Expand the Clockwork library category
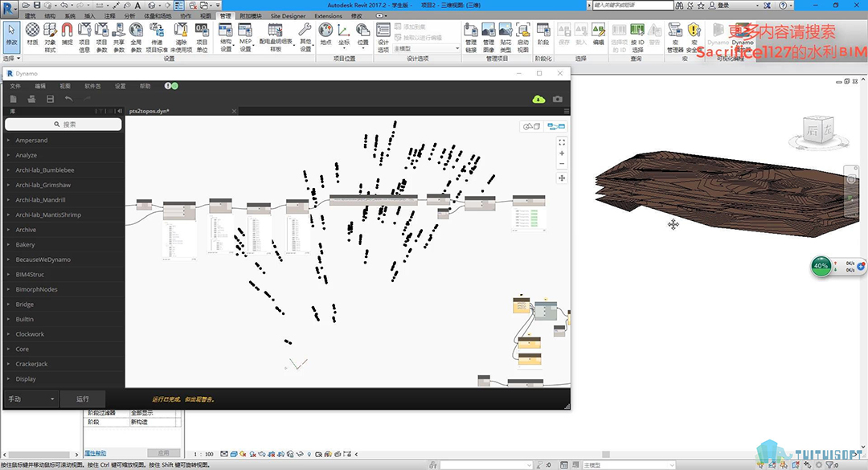This screenshot has height=470, width=868. pos(30,334)
